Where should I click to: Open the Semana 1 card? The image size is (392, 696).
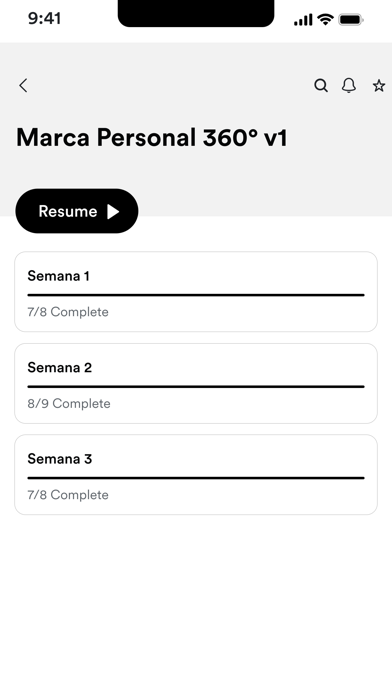[196, 292]
